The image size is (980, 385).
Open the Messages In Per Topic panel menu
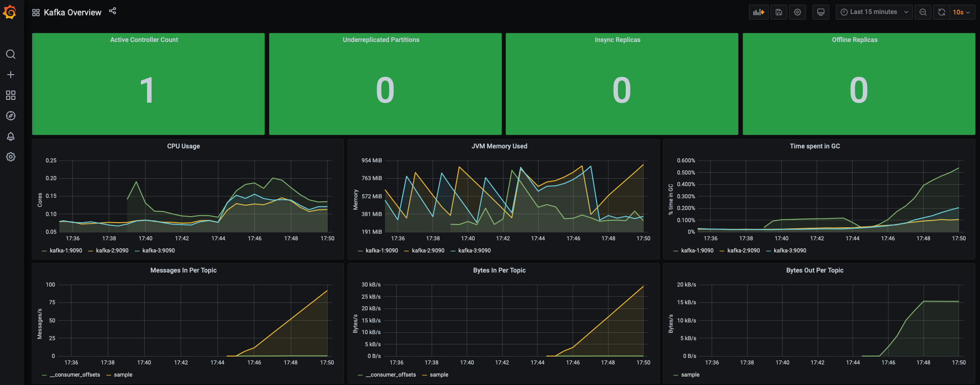coord(183,270)
